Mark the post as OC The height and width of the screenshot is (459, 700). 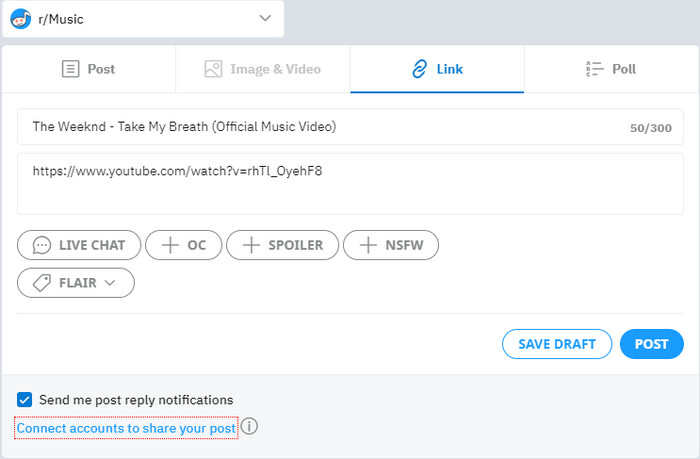tap(183, 245)
